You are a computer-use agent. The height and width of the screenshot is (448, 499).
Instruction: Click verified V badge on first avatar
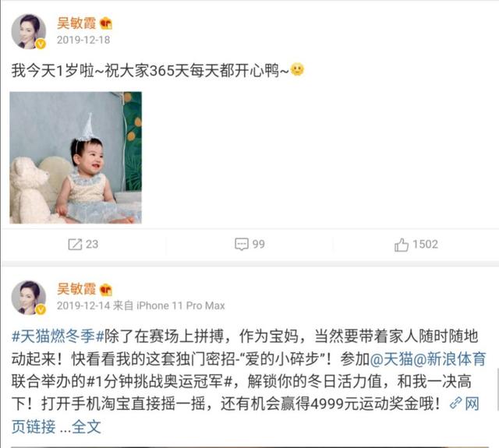(x=41, y=44)
